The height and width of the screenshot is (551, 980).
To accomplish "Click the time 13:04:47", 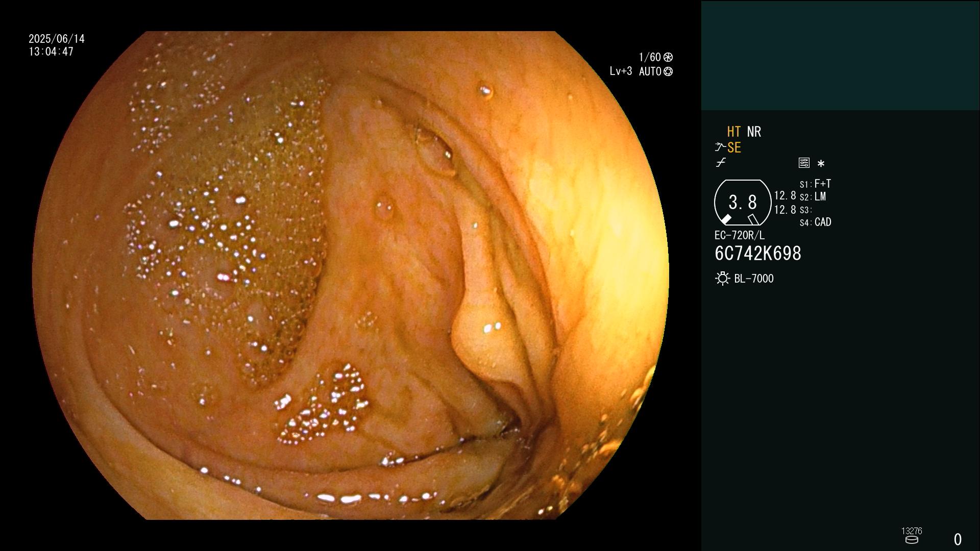I will (x=51, y=52).
